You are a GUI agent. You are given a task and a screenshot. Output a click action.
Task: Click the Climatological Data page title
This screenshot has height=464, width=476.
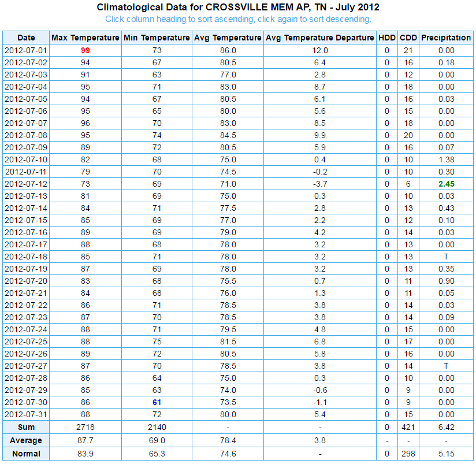pyautogui.click(x=238, y=7)
